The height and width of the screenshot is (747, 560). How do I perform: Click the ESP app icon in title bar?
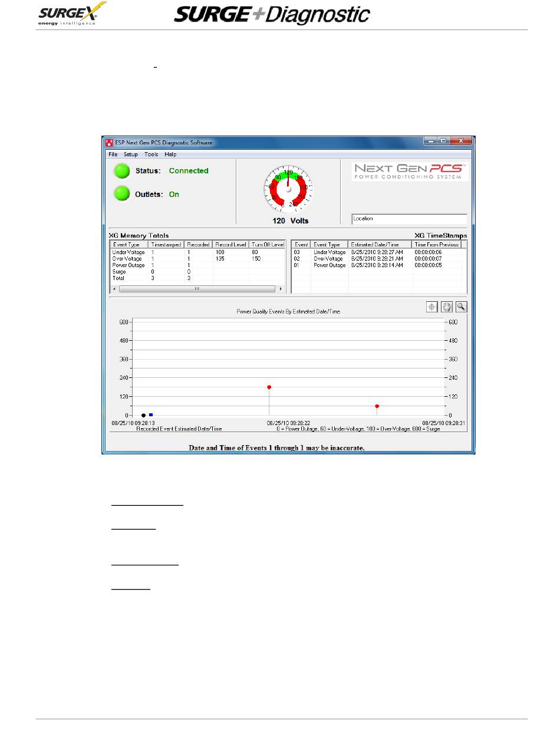click(108, 143)
